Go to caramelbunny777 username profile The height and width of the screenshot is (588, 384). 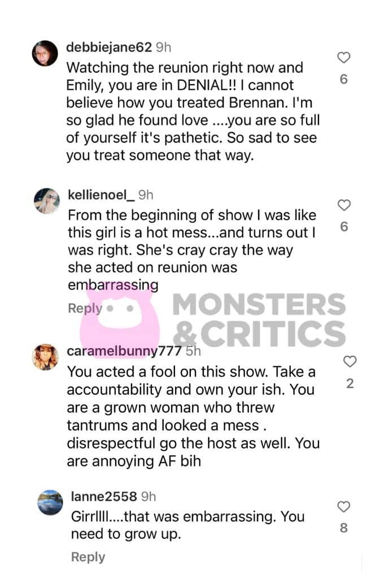[124, 351]
